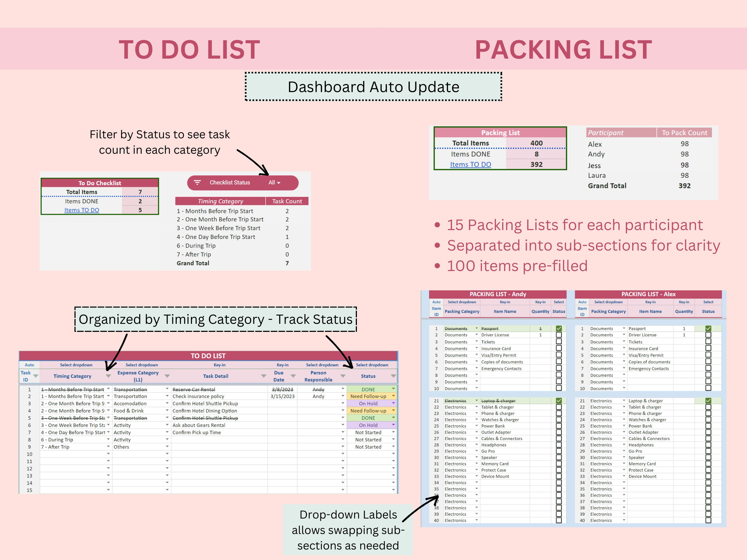Image resolution: width=747 pixels, height=560 pixels.
Task: Click the Quantity cell for Andy's Passport entry
Action: click(x=541, y=329)
